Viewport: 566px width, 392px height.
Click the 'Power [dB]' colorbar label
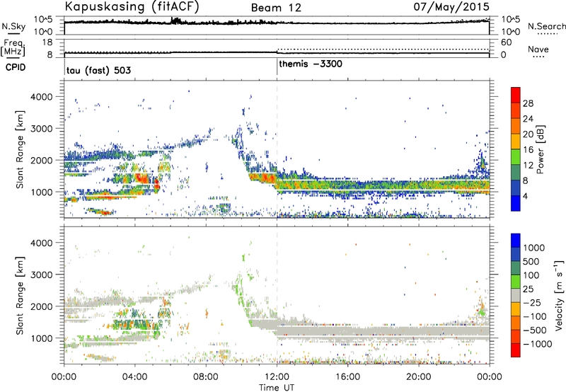tap(541, 149)
